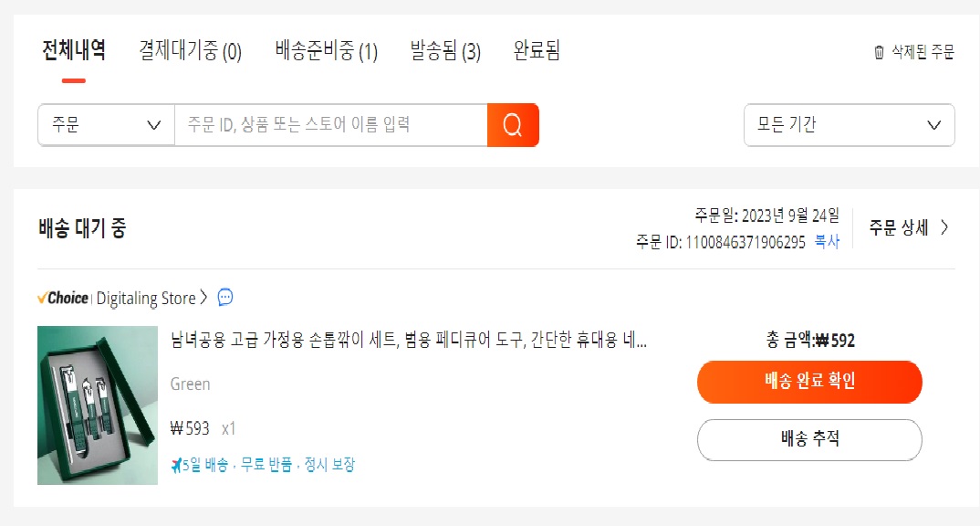Click the 모든 기간 dropdown arrow
Screen dimensions: 980x526
[x=933, y=125]
